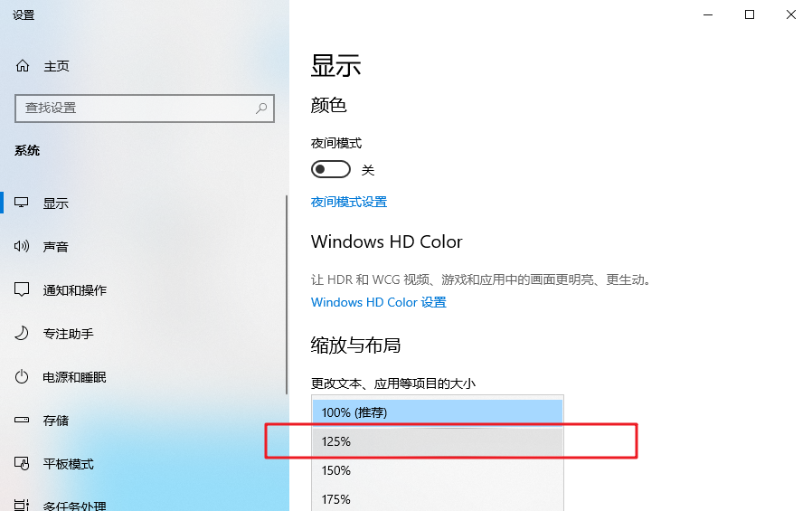Select 100% (推荐) scaling option
The height and width of the screenshot is (511, 812).
click(x=437, y=412)
